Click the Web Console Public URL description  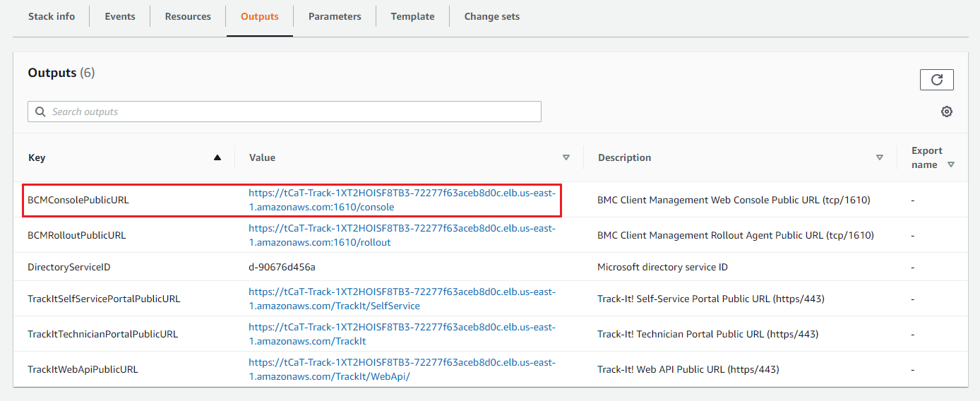[x=734, y=200]
